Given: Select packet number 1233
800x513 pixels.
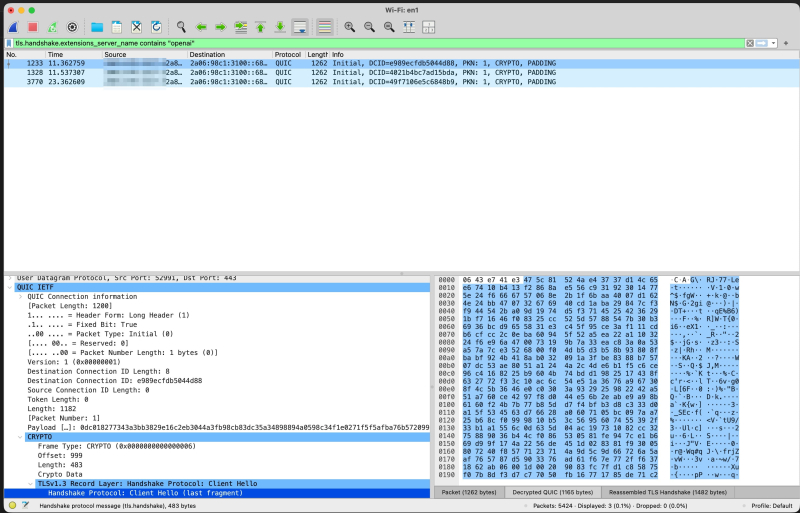Looking at the screenshot, I should [400, 63].
